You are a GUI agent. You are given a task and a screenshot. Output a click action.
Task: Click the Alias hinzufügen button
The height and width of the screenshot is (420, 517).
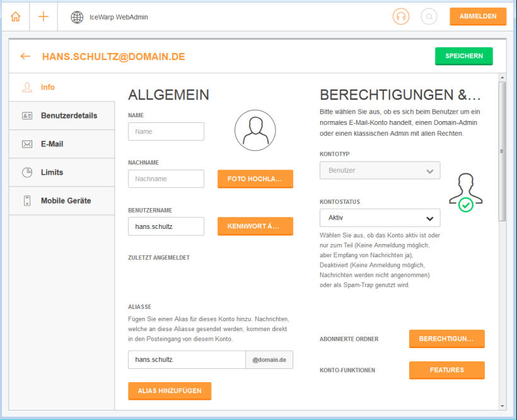click(x=169, y=390)
